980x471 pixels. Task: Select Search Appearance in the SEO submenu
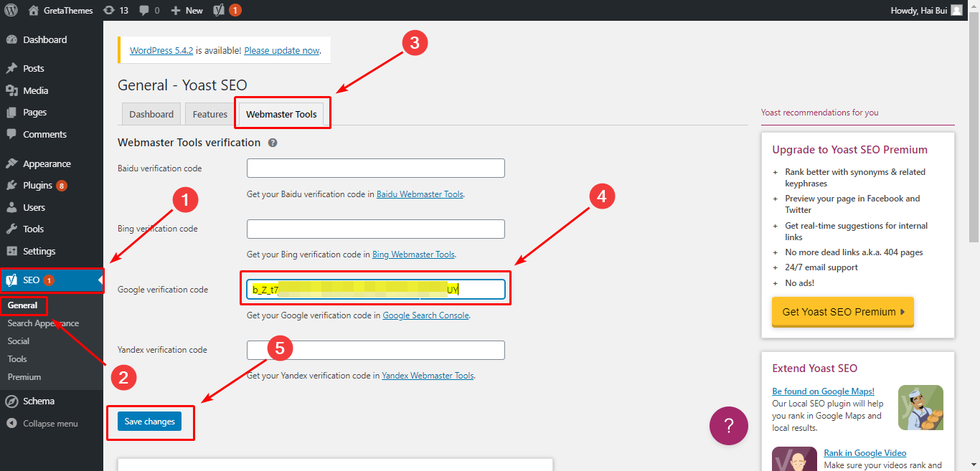42,323
